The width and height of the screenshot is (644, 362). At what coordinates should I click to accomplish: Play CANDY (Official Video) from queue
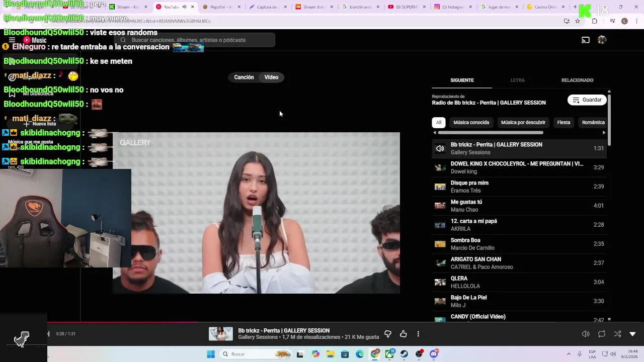tap(519, 317)
